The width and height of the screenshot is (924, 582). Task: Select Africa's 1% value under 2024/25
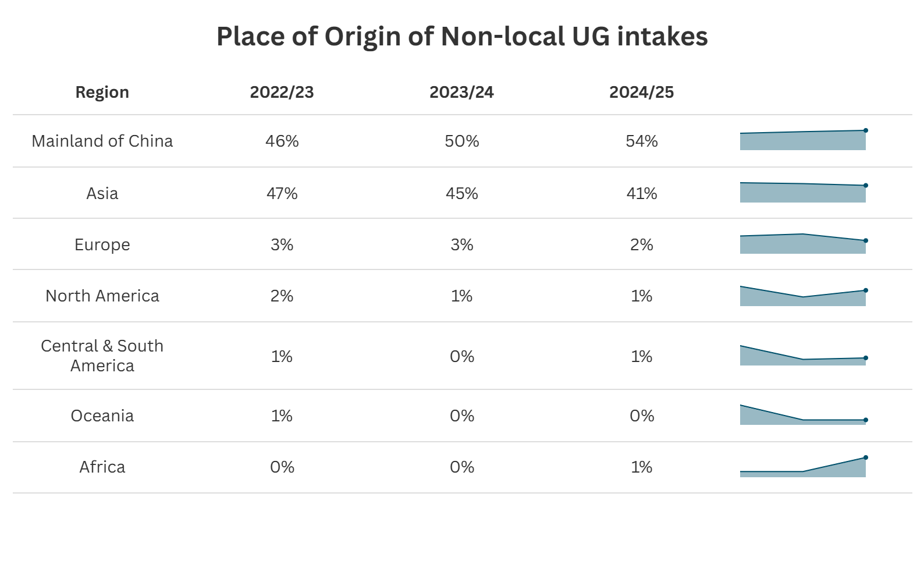click(x=641, y=467)
